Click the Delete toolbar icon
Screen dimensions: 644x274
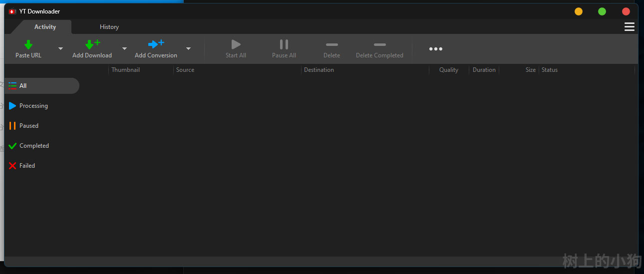coord(331,45)
